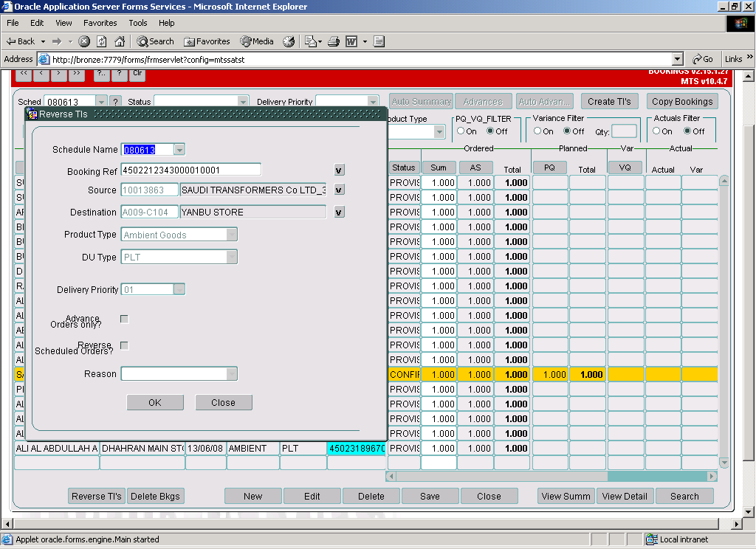
Task: Click OK in Reverse TIs dialog
Action: pyautogui.click(x=155, y=402)
